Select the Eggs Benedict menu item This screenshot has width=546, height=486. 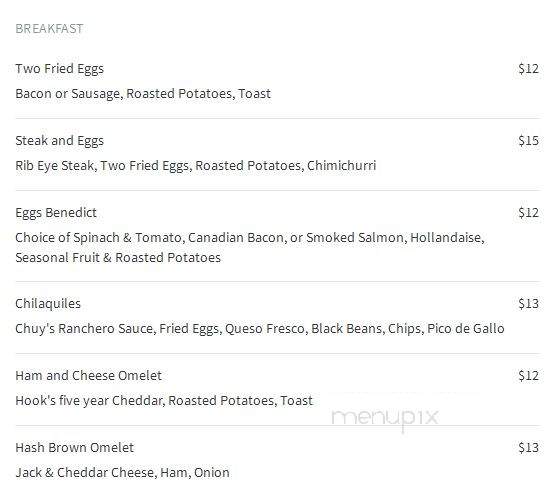coord(56,213)
